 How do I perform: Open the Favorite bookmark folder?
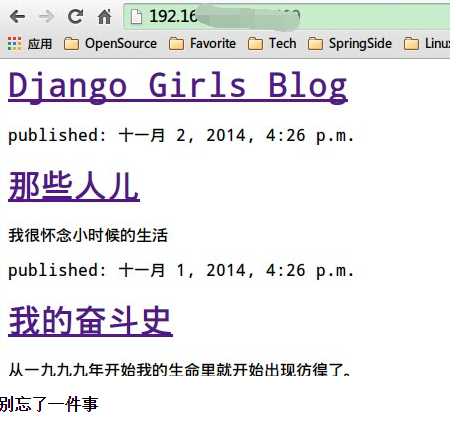point(202,43)
